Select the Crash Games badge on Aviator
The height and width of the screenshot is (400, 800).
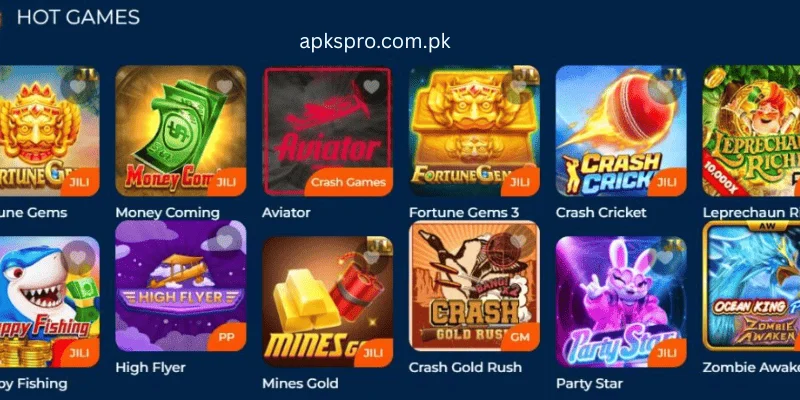[x=348, y=182]
